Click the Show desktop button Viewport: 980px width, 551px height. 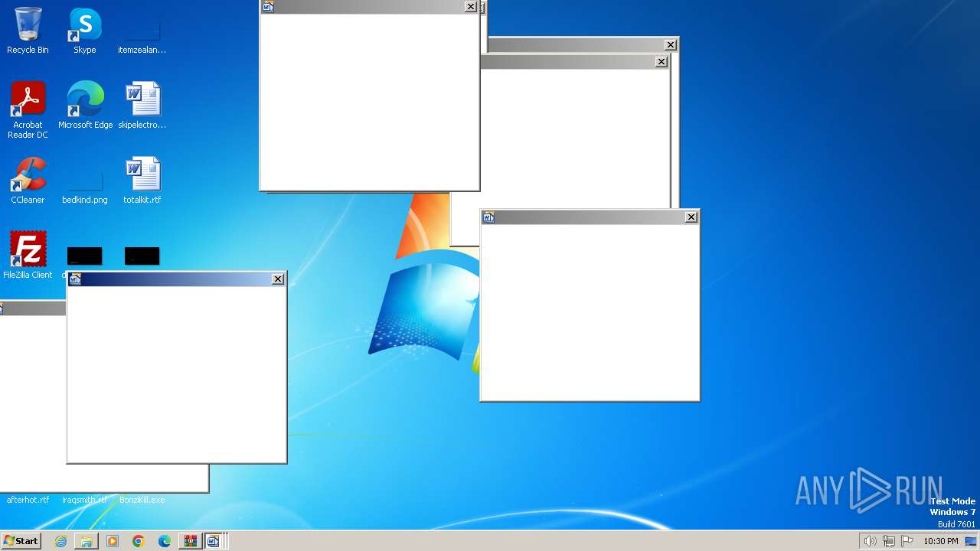[x=971, y=541]
